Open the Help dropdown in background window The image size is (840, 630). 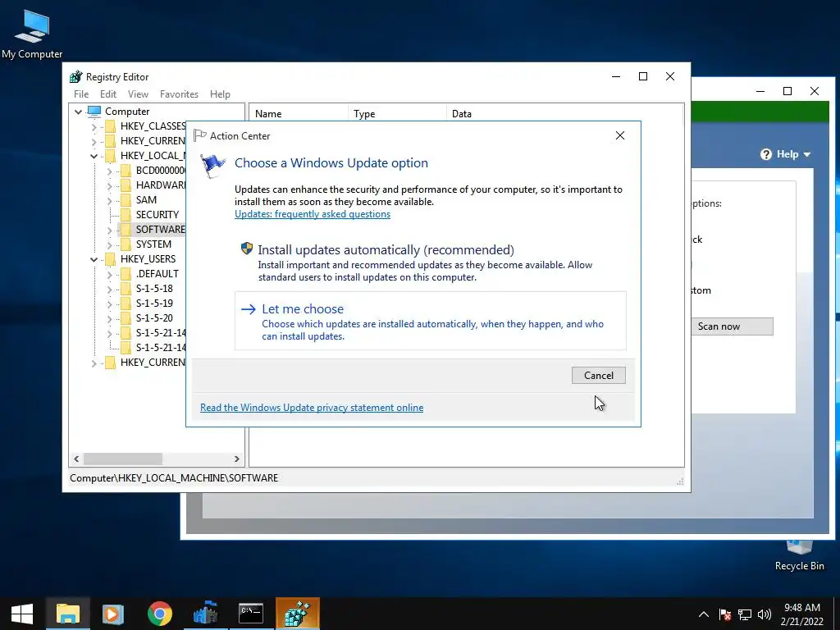785,154
